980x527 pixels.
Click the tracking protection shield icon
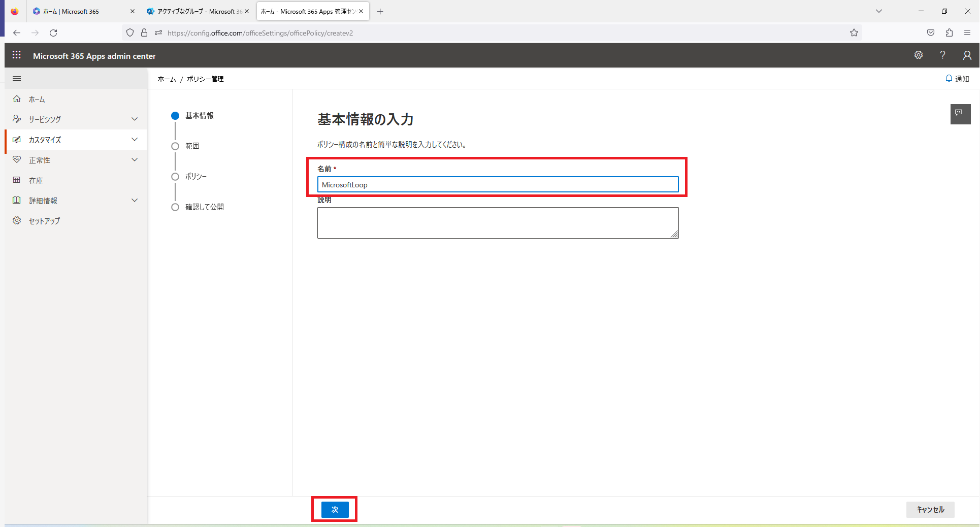pos(130,32)
